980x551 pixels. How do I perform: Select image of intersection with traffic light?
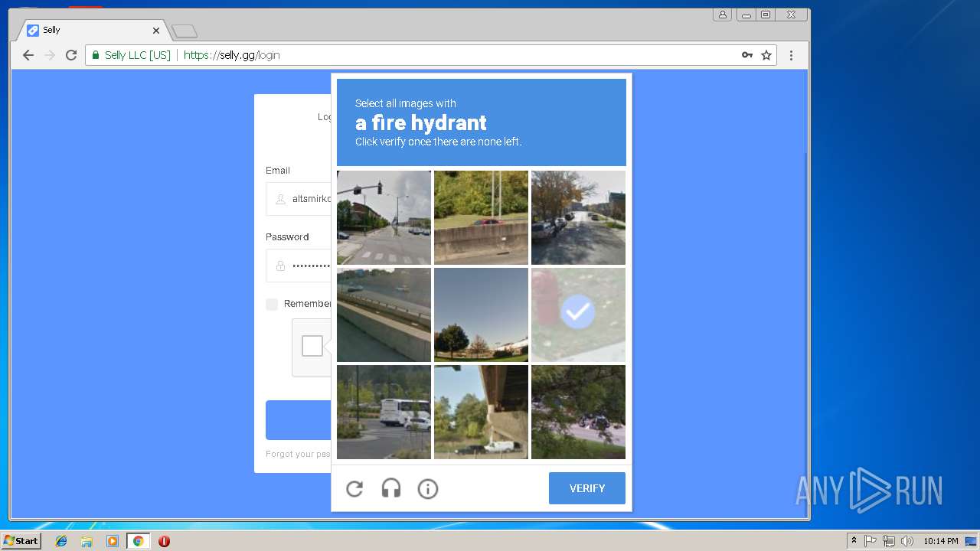(x=384, y=217)
